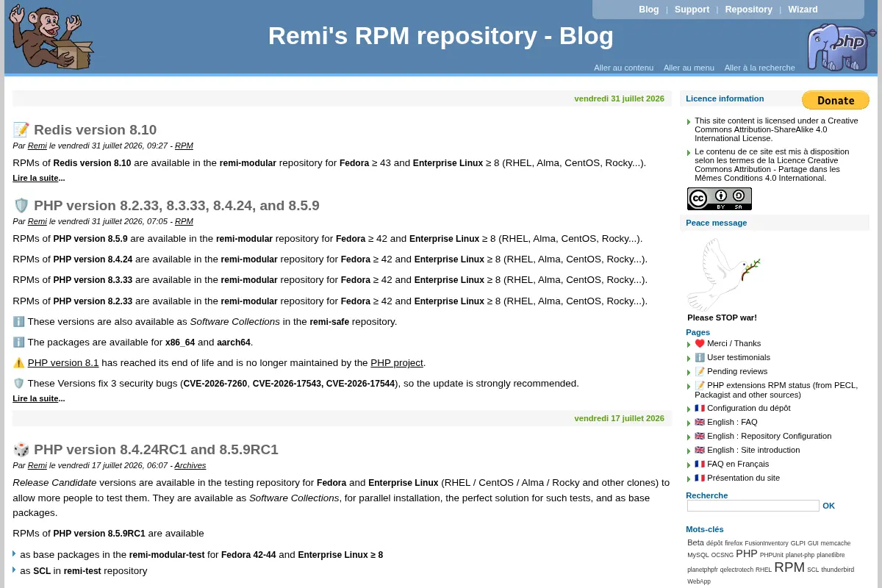Click the UK flag beside English : Site introduction

point(700,450)
